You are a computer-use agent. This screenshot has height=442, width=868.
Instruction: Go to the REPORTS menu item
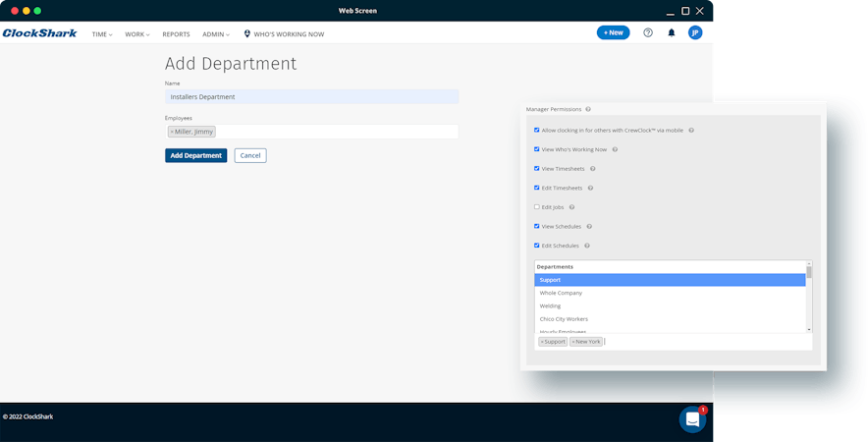[176, 34]
